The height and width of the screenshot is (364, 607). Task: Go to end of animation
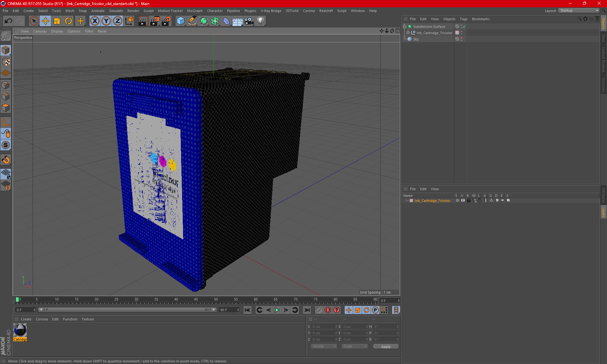point(307,310)
